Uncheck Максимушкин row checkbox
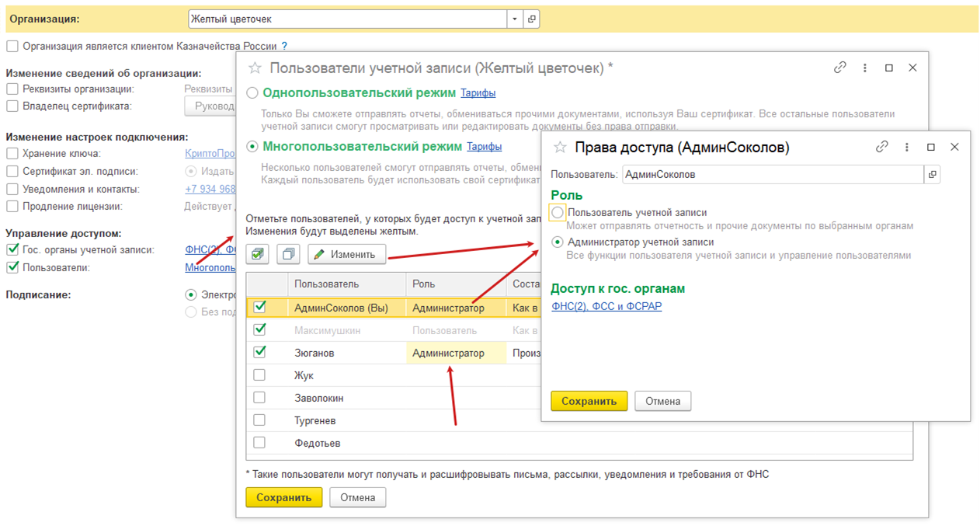 tap(259, 329)
